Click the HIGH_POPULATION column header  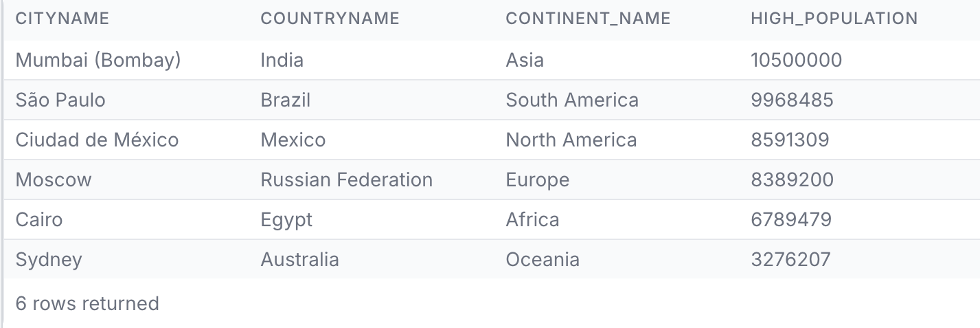834,19
